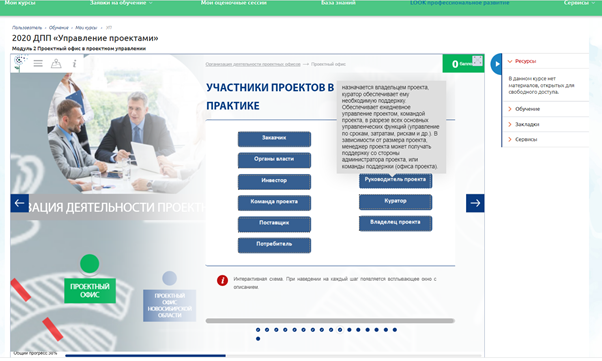Viewport: 602px width, 361px height.
Task: Open the info "i" icon in player toolbar
Action: 74,63
